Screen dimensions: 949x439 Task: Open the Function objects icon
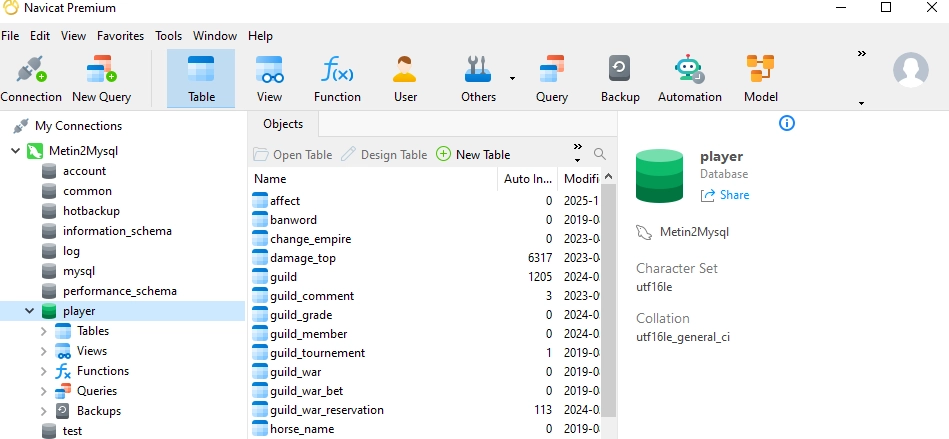(337, 79)
